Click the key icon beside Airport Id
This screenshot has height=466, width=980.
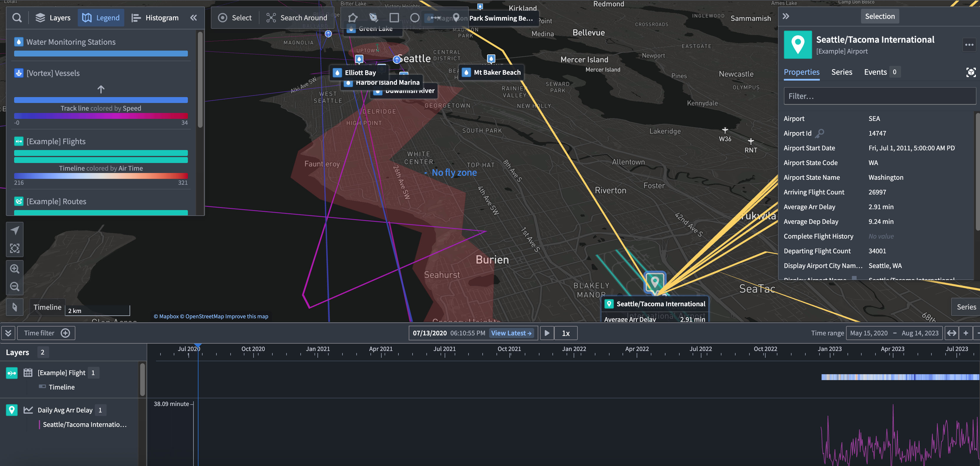tap(820, 133)
